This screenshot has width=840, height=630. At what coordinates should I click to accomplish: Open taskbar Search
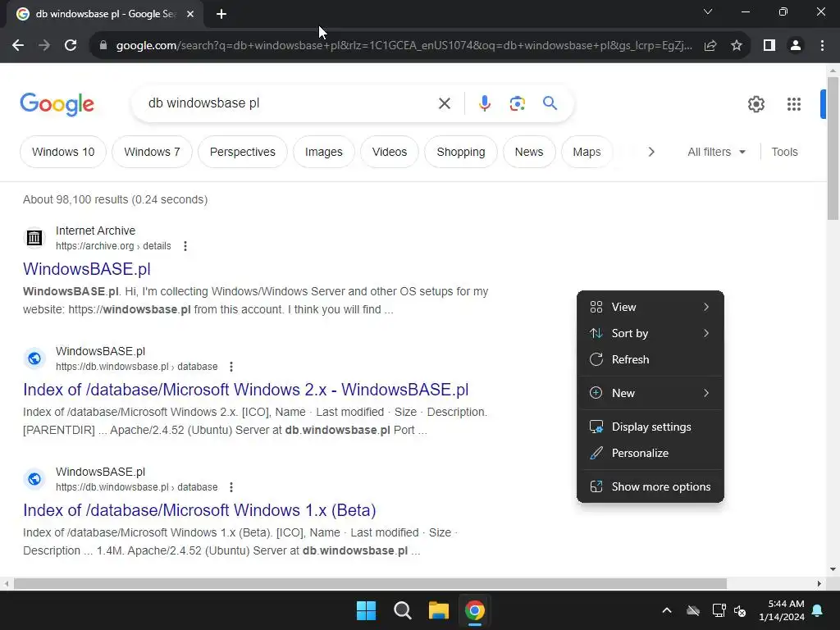click(x=402, y=610)
